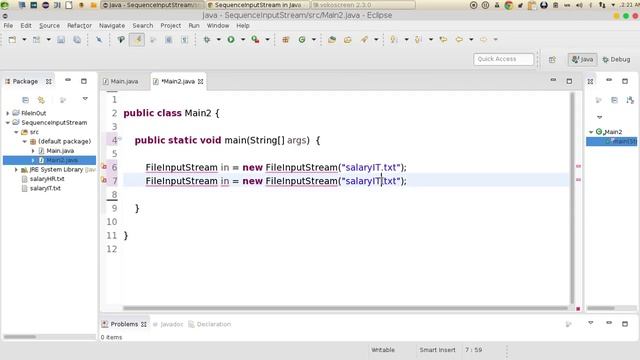Click the Quick Access search field
The width and height of the screenshot is (640, 360).
click(503, 59)
